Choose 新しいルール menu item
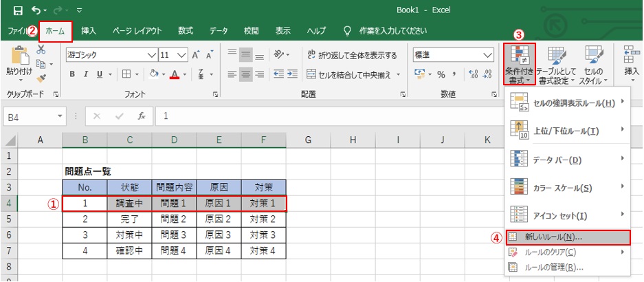Viewport: 644px width, 282px height. click(x=568, y=237)
